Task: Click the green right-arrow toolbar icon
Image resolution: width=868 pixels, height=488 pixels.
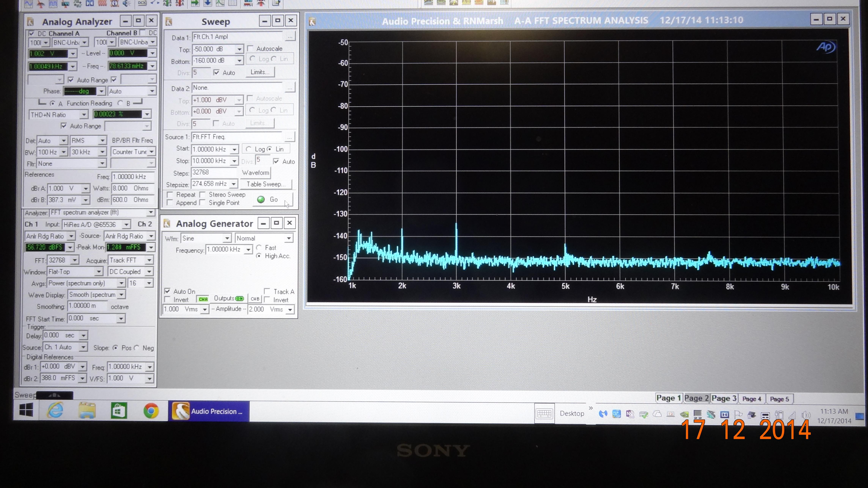Action: click(195, 3)
